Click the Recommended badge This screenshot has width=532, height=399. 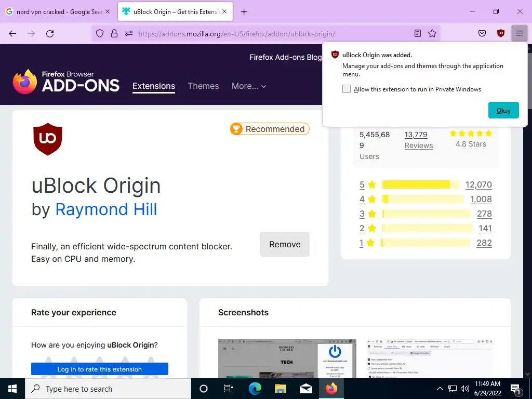(270, 129)
